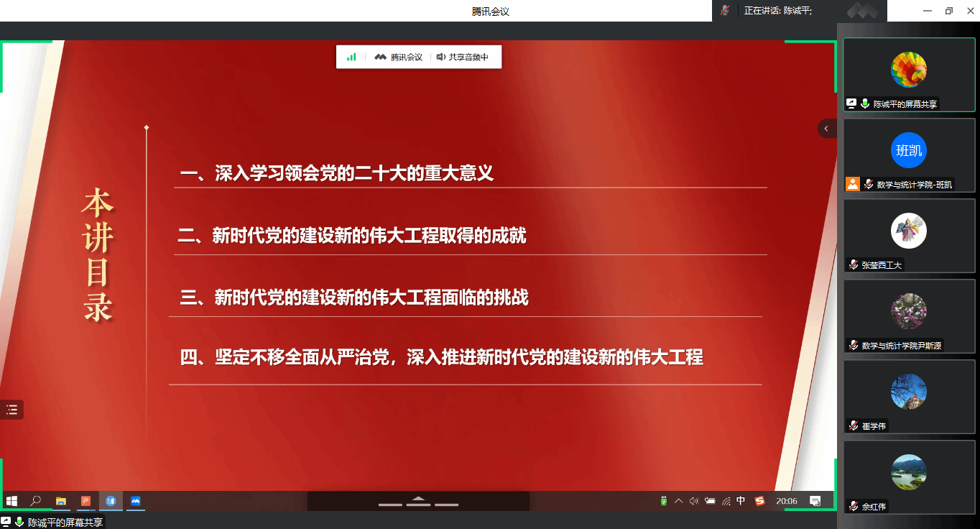Collapse the participant video panel with the arrow
The width and height of the screenshot is (980, 529).
826,129
